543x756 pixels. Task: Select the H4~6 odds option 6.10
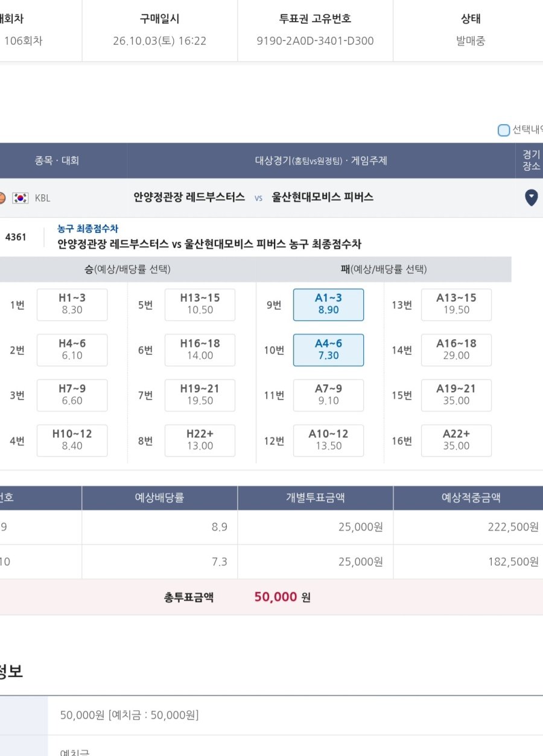coord(72,350)
